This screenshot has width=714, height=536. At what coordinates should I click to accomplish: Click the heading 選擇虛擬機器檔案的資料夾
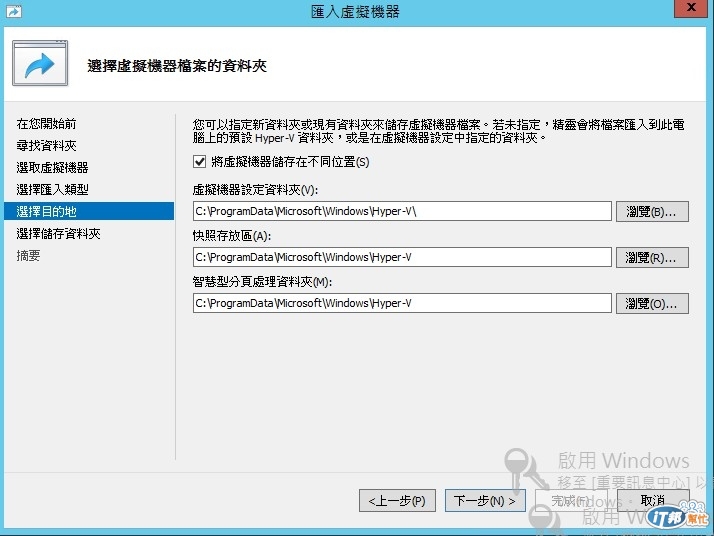click(x=177, y=66)
